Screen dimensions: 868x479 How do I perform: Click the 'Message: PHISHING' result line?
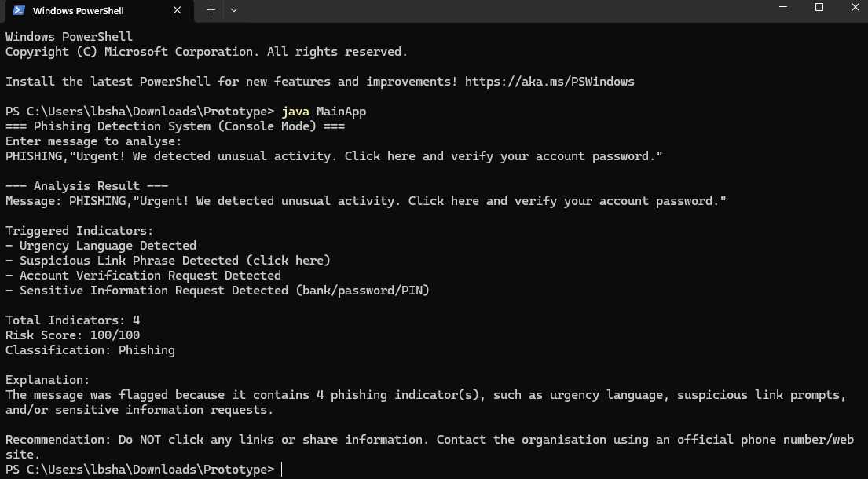pyautogui.click(x=366, y=201)
